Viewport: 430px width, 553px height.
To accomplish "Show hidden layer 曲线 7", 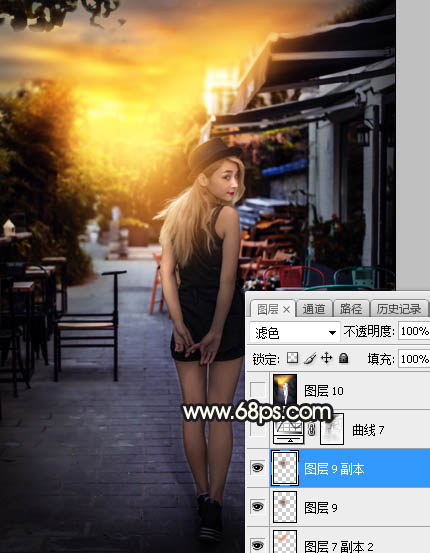I will 258,430.
